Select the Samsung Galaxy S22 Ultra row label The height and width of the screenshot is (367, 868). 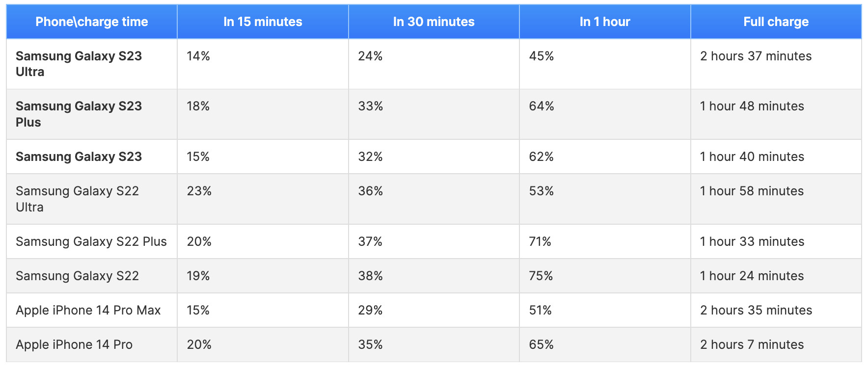click(77, 199)
